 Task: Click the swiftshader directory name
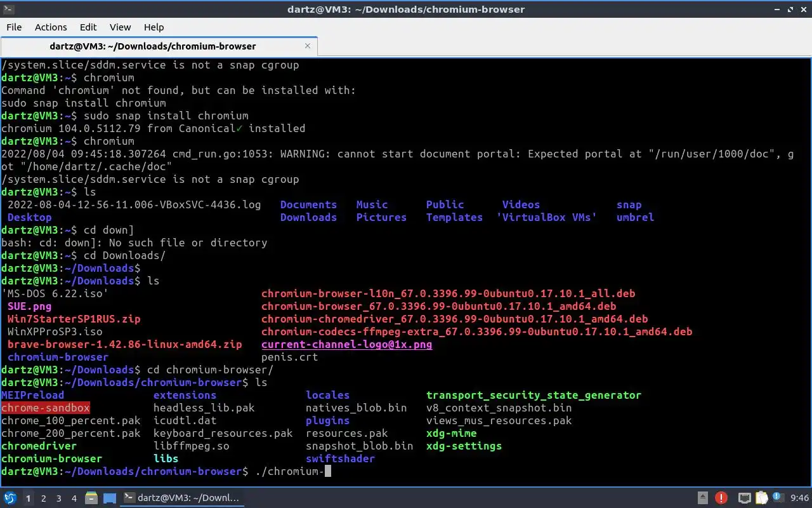[341, 458]
